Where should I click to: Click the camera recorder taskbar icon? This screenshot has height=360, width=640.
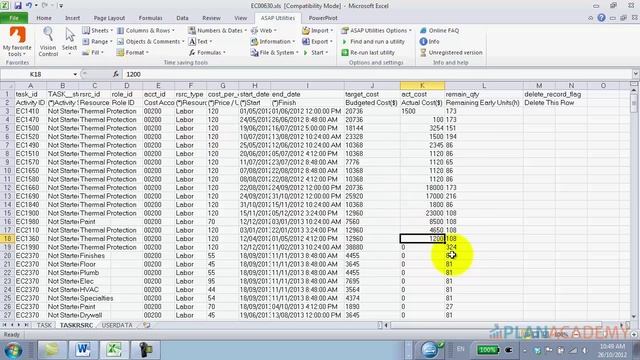click(145, 350)
